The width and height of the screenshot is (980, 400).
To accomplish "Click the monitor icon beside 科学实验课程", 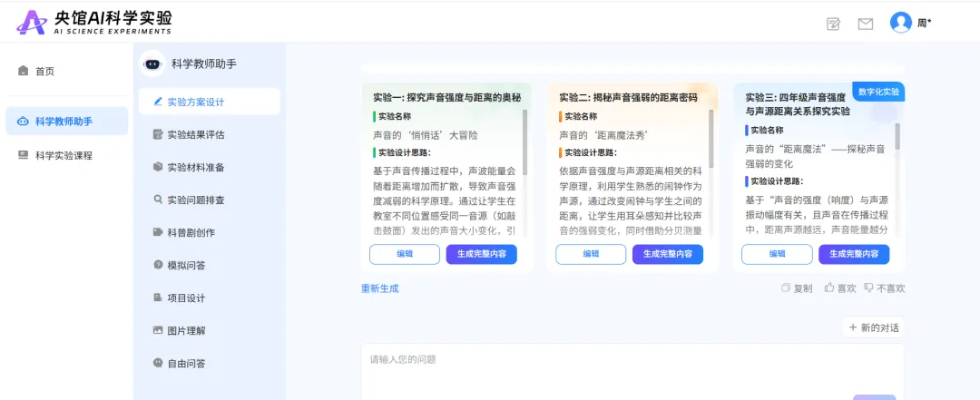I will (x=23, y=155).
